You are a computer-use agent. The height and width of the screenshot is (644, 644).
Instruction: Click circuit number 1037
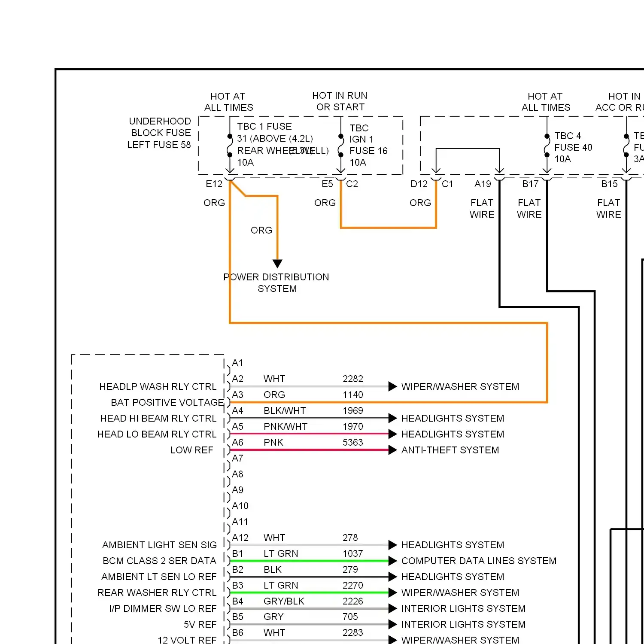pyautogui.click(x=352, y=553)
